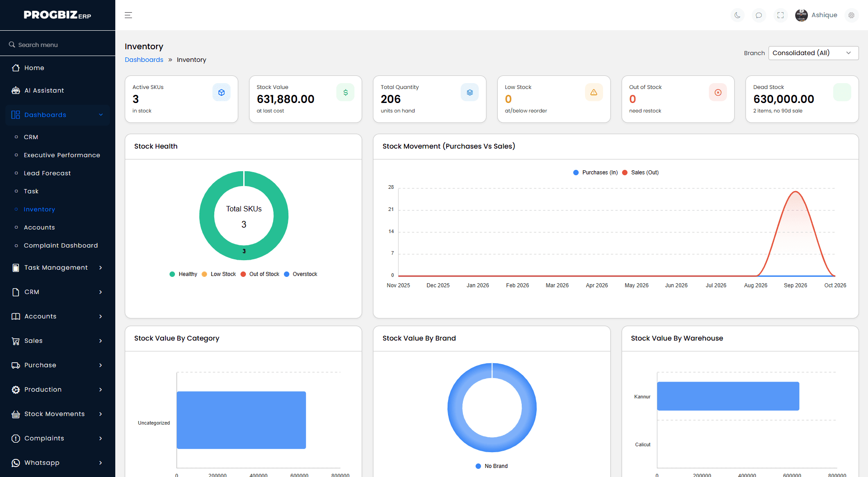Click the AI Assistant robot icon

tap(16, 90)
